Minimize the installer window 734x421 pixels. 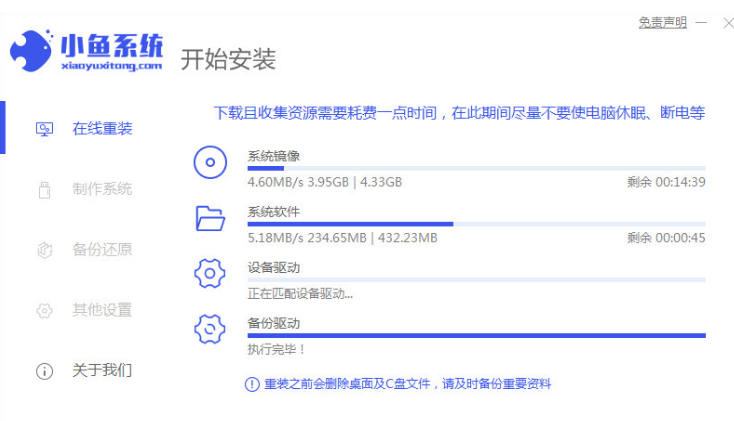[703, 22]
